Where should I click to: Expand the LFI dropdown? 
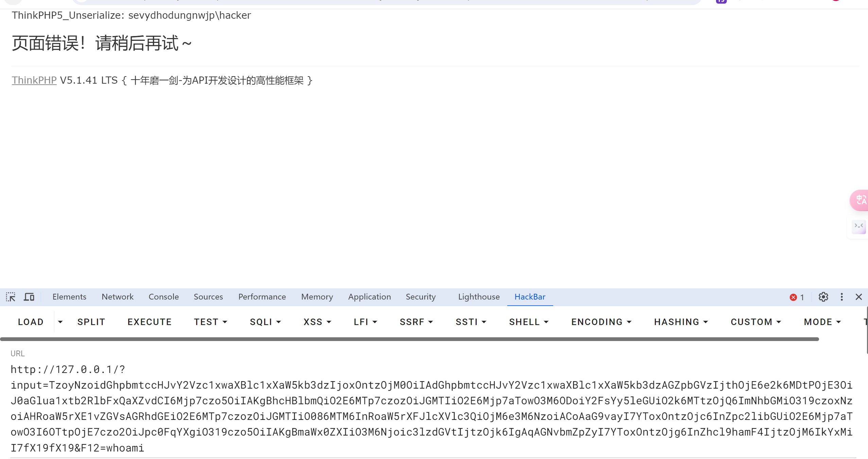(365, 322)
